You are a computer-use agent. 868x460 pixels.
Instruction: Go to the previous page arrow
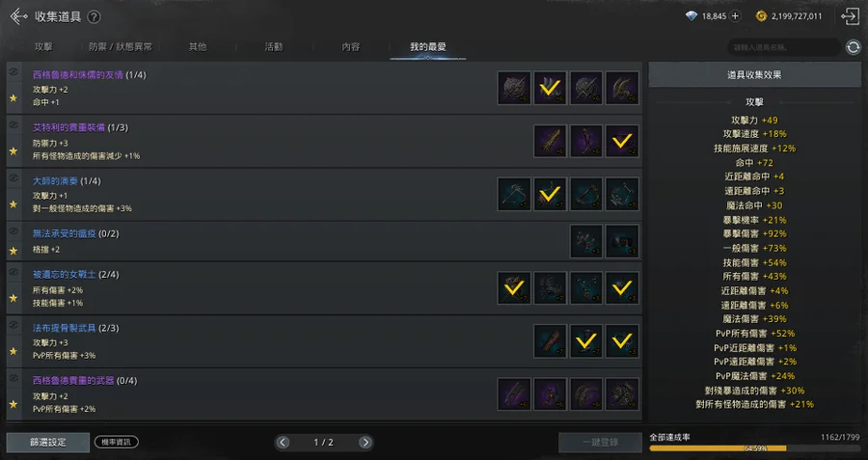pyautogui.click(x=283, y=443)
